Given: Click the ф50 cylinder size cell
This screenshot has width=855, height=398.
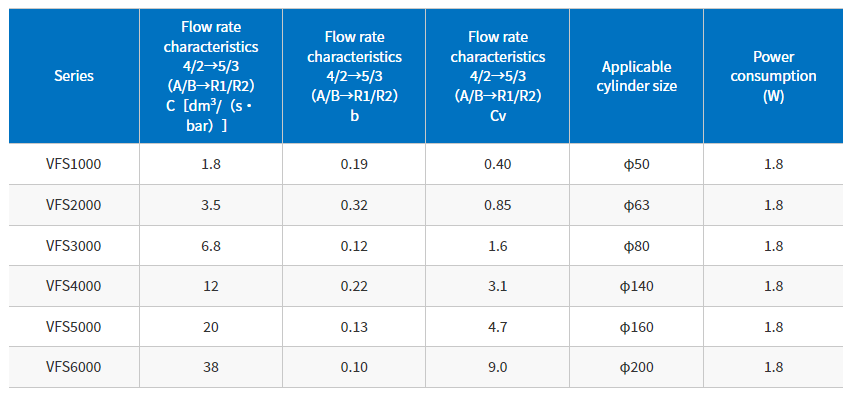Looking at the screenshot, I should tap(636, 164).
